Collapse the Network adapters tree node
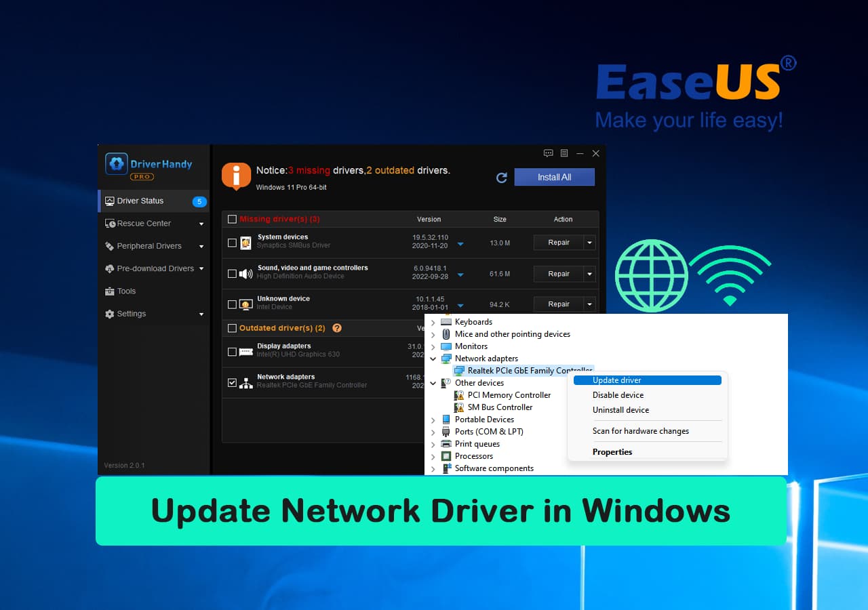 point(433,359)
